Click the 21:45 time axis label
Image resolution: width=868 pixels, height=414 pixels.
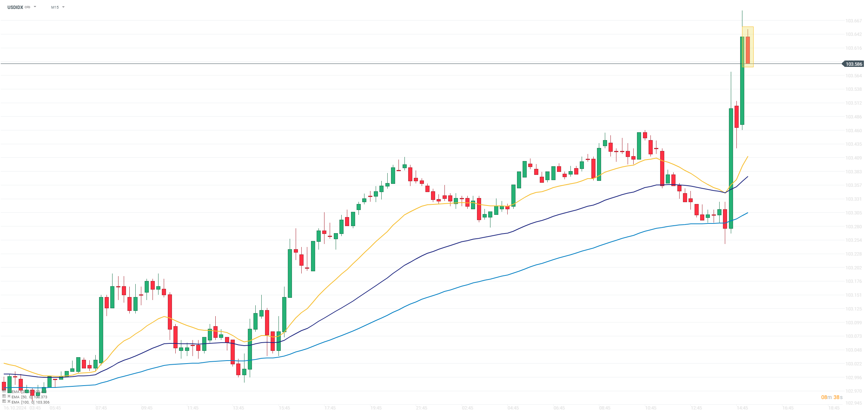point(421,408)
